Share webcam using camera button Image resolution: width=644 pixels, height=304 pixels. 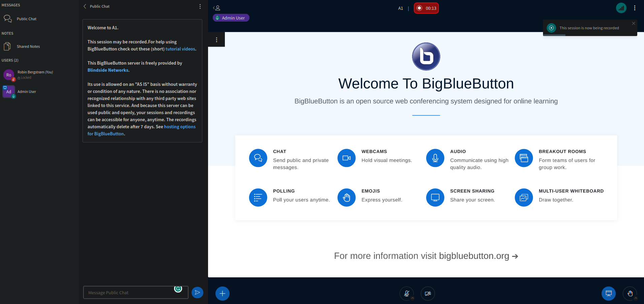coord(428,294)
